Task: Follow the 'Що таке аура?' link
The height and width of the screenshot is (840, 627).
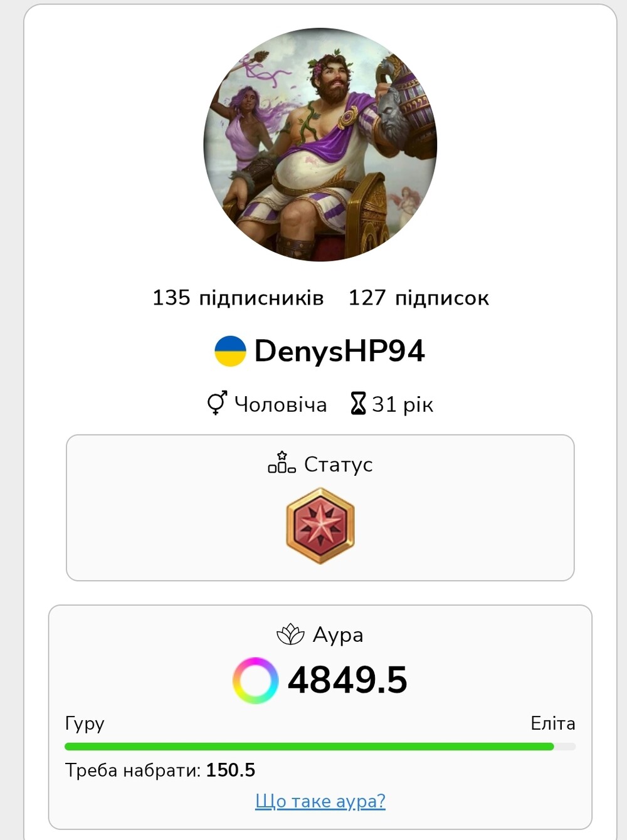Action: 320,801
